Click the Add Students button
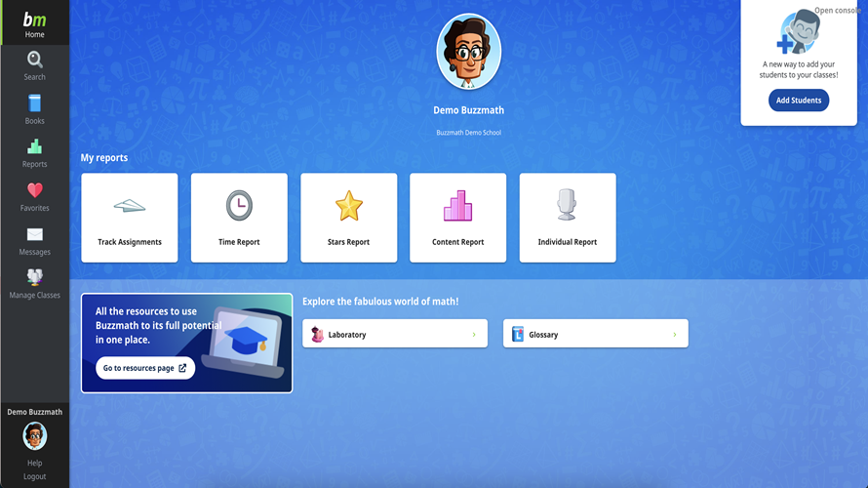 click(x=798, y=100)
